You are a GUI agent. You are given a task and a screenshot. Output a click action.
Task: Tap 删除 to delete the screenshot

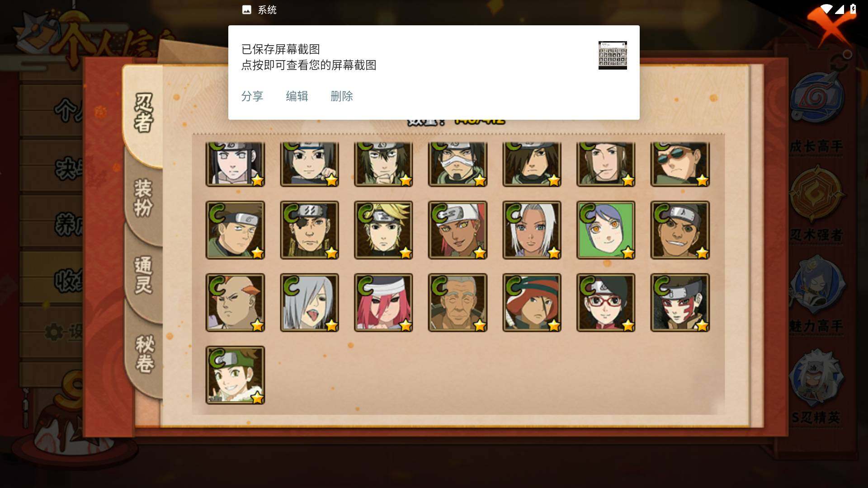(342, 96)
